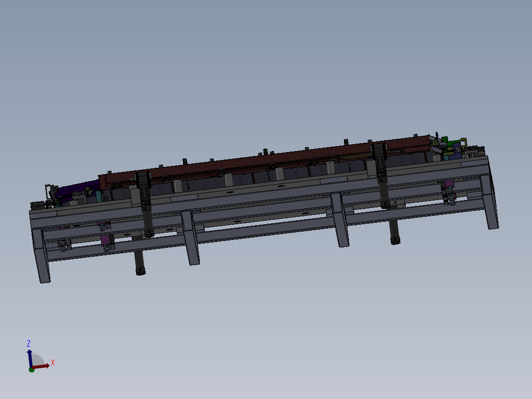Click the red X axis arrow of the triad
The height and width of the screenshot is (399, 532).
(x=41, y=366)
